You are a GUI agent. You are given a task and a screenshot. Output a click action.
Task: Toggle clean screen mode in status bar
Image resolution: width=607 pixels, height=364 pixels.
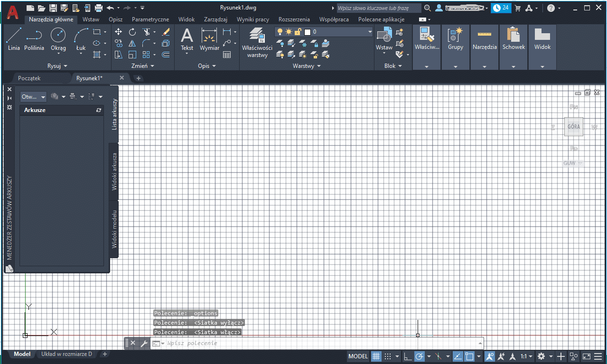pos(587,356)
